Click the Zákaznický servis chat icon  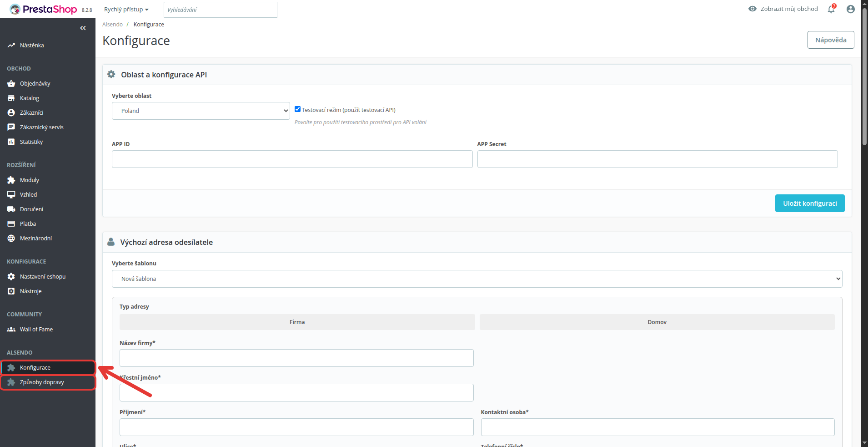(x=11, y=127)
